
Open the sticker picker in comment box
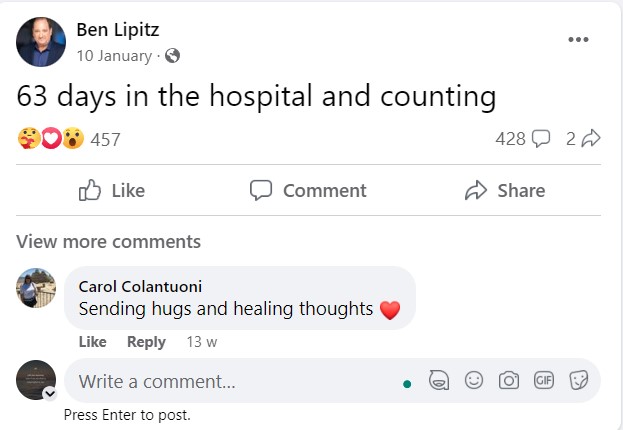click(577, 381)
